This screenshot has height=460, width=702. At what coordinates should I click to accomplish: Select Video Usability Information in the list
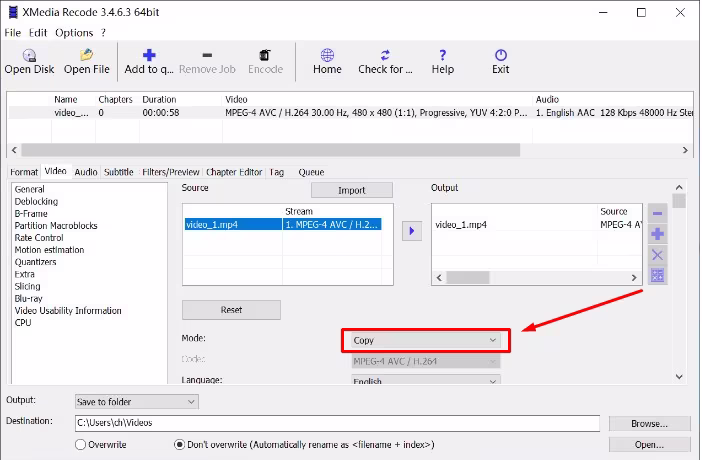pyautogui.click(x=68, y=310)
